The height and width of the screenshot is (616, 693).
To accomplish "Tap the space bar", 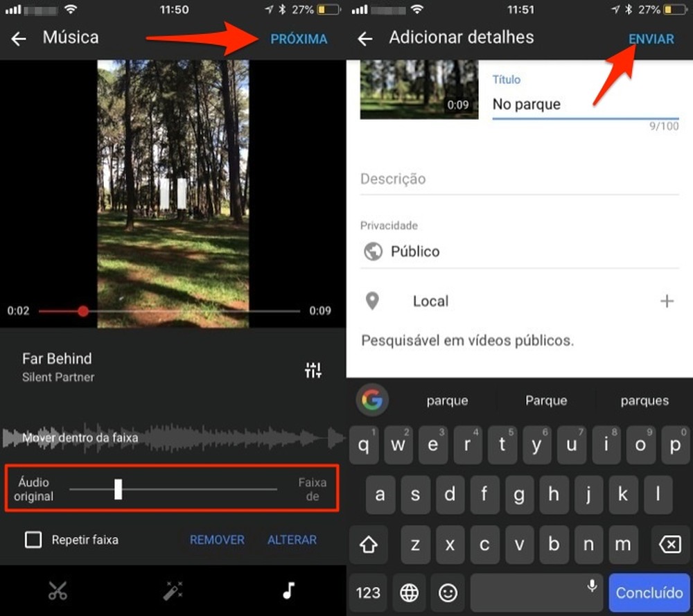I will (x=536, y=592).
